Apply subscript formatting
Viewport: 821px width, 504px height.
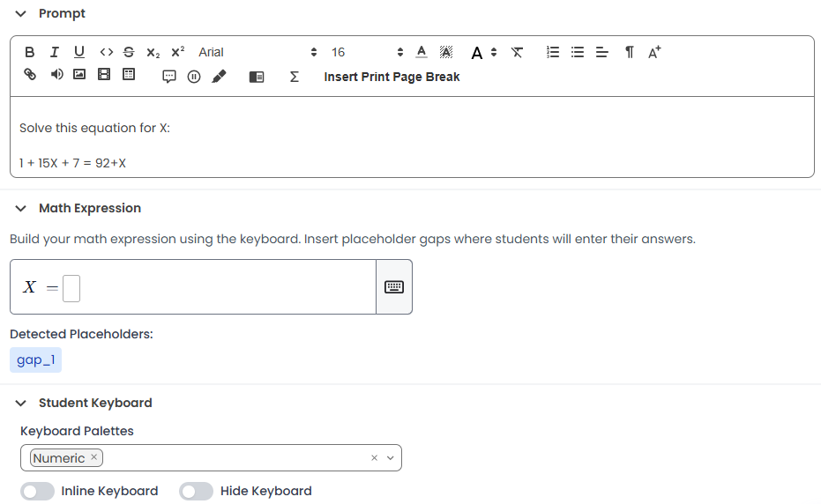tap(153, 53)
